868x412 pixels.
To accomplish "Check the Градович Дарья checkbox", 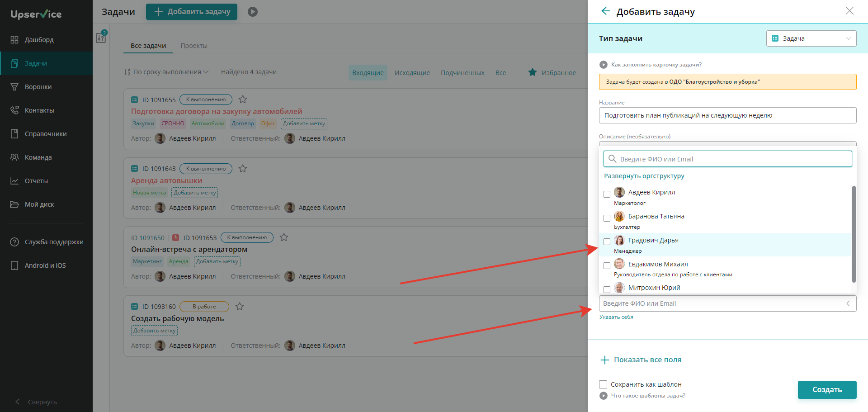I will pyautogui.click(x=607, y=242).
